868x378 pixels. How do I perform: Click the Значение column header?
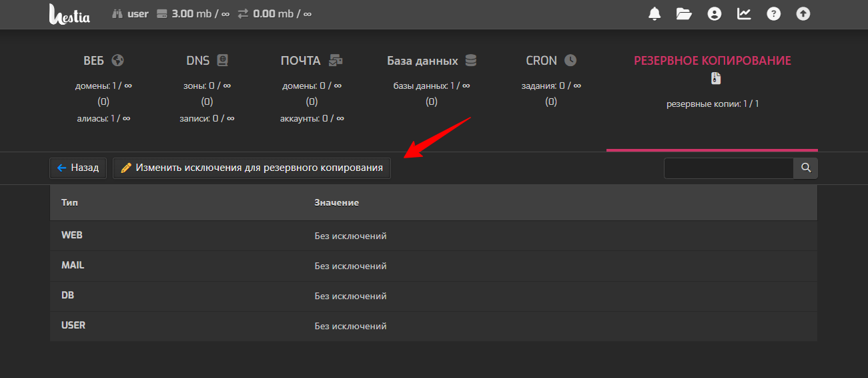337,202
